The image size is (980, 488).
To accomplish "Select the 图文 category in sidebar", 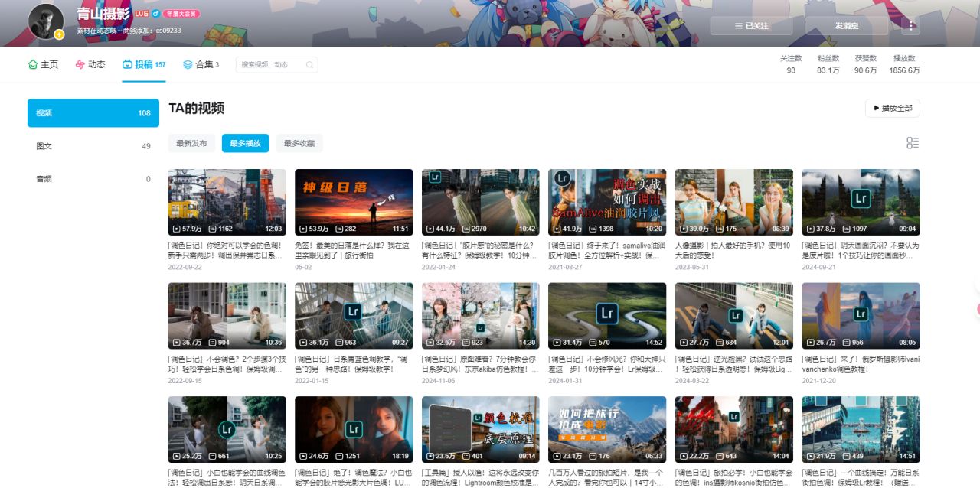I will pos(93,146).
